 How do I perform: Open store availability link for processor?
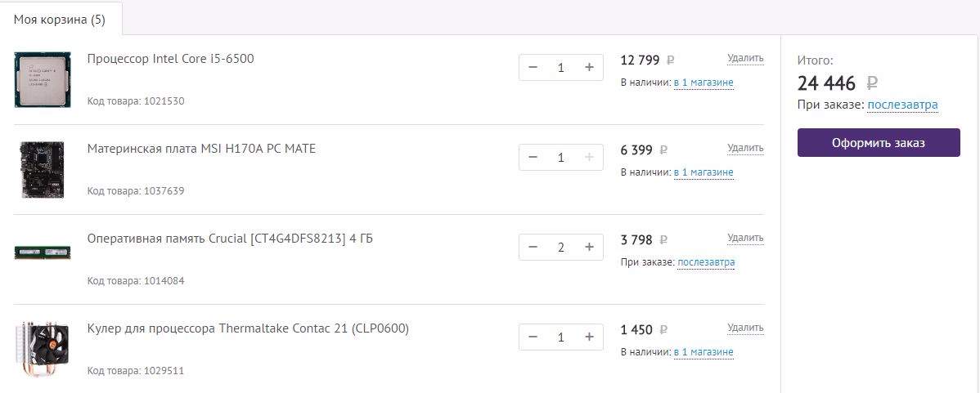[704, 83]
